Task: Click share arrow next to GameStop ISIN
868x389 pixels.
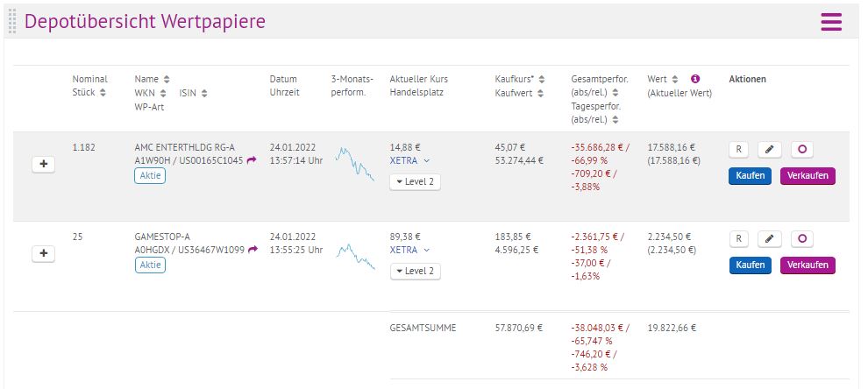Action: pyautogui.click(x=253, y=250)
